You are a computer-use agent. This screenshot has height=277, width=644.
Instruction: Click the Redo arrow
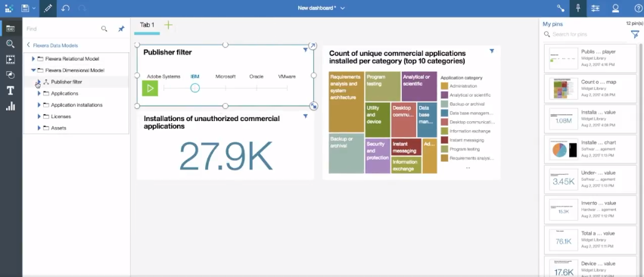pos(82,8)
